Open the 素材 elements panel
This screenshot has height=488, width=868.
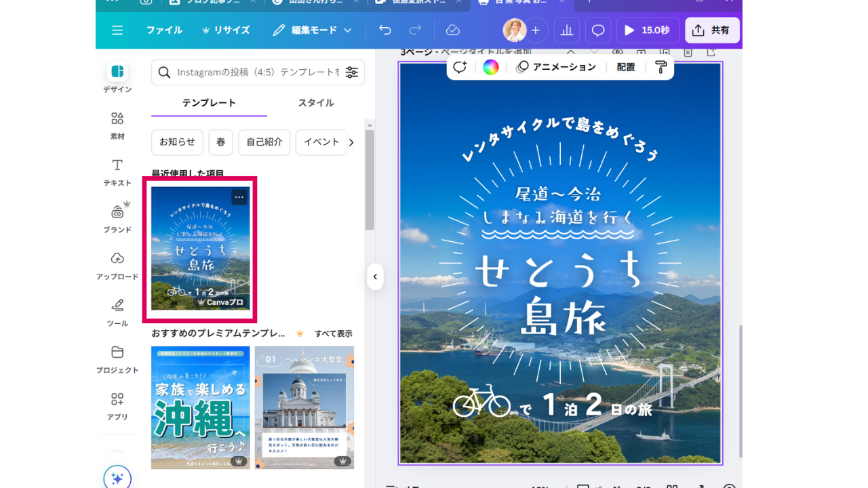click(x=117, y=125)
